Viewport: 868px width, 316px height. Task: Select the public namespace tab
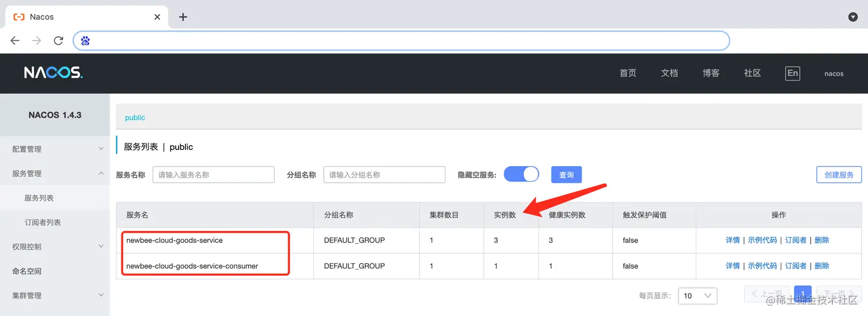click(135, 117)
